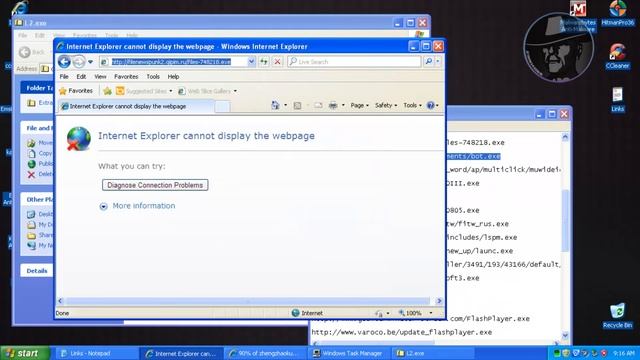Open the command bar Tools dropdown
The image size is (640, 360).
click(412, 105)
